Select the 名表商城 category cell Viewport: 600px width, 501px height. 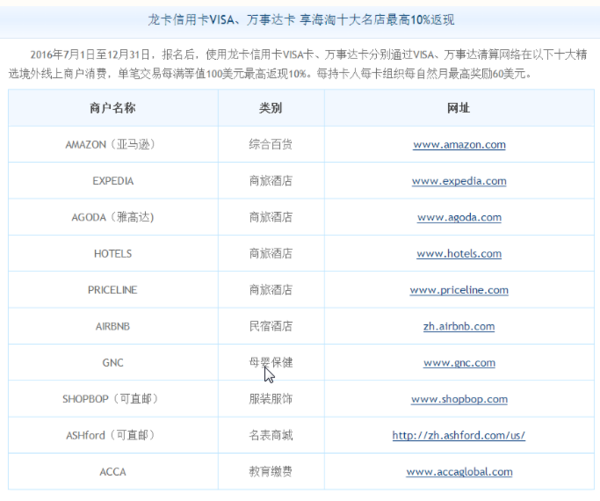click(271, 436)
